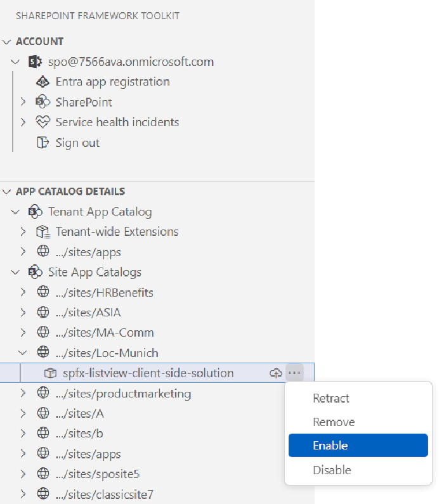Click the deploy cloud-upload icon on spfx-listview solution
The image size is (444, 504).
point(276,373)
